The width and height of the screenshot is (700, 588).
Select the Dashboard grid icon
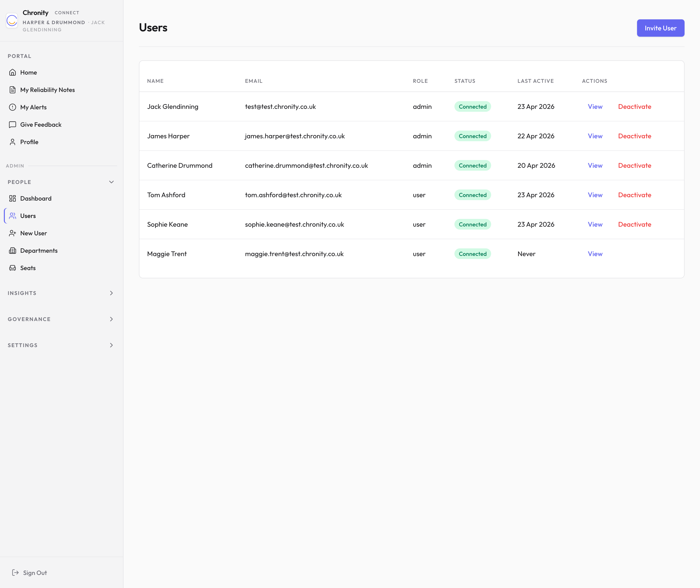click(13, 198)
